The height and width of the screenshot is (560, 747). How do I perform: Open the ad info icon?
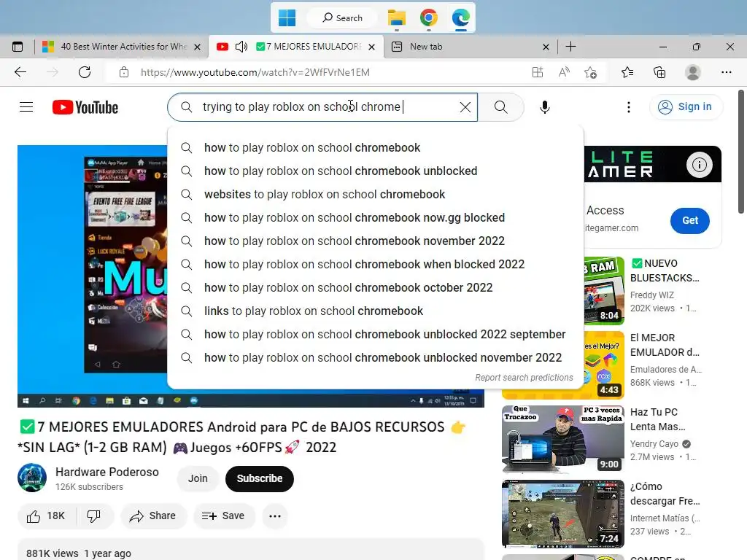[x=700, y=165]
